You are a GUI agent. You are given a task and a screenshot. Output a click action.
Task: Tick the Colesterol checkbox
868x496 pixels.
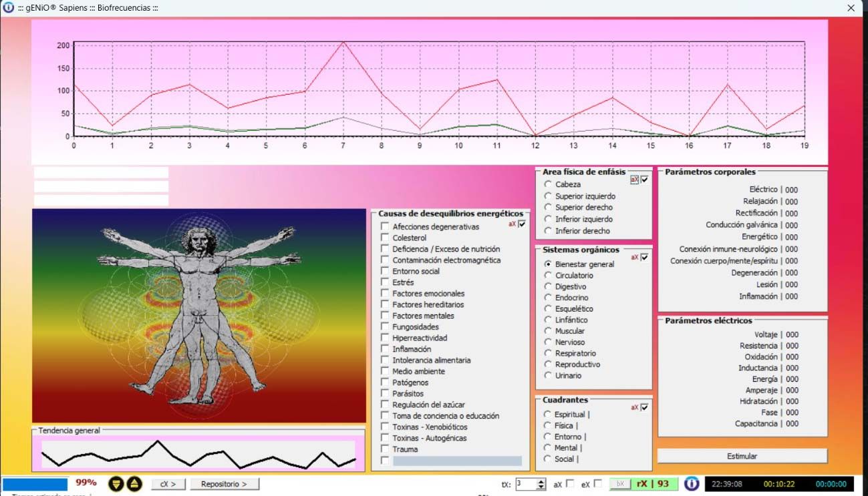[386, 238]
